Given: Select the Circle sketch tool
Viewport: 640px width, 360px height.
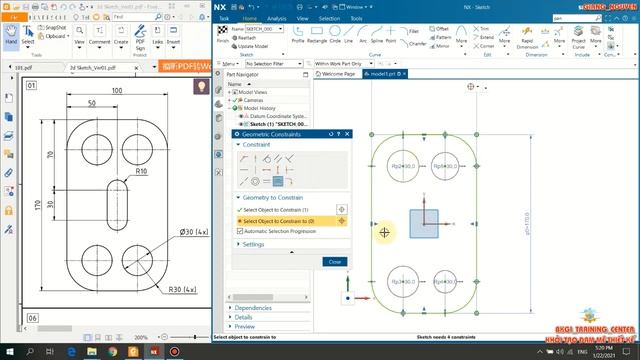Looking at the screenshot, I should 335,34.
